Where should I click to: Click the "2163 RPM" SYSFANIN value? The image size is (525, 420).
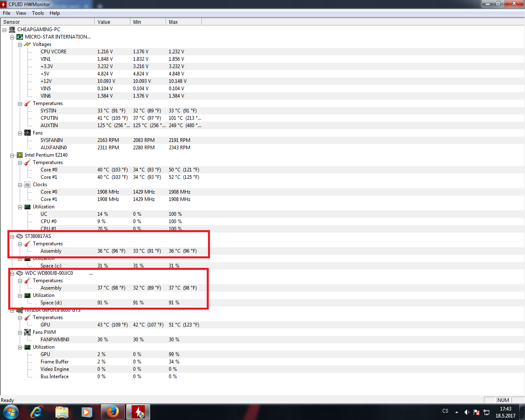coord(108,140)
